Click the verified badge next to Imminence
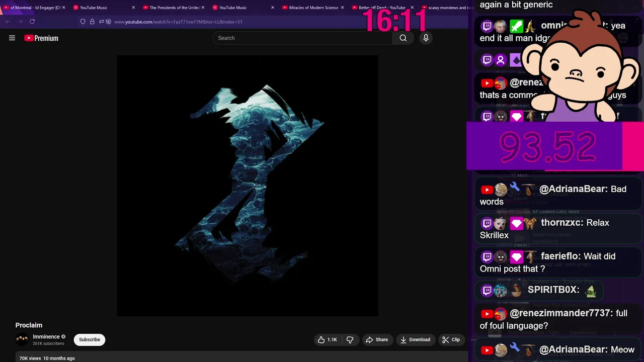This screenshot has height=362, width=644. pos(63,337)
